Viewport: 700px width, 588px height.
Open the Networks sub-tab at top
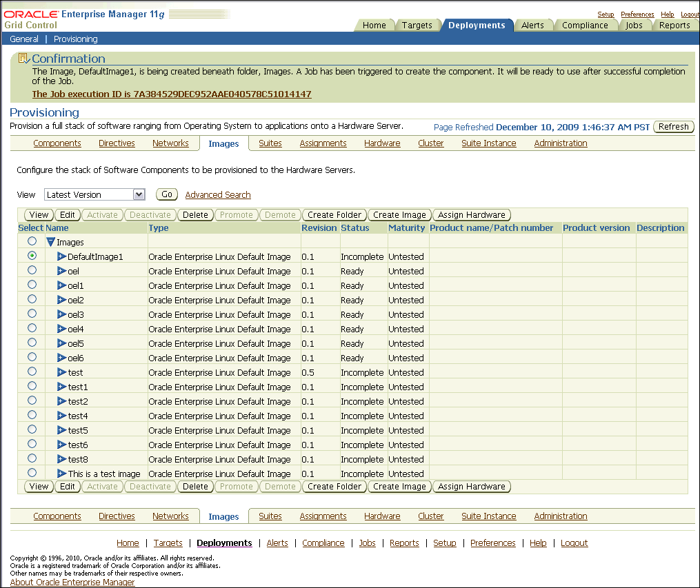tap(170, 143)
